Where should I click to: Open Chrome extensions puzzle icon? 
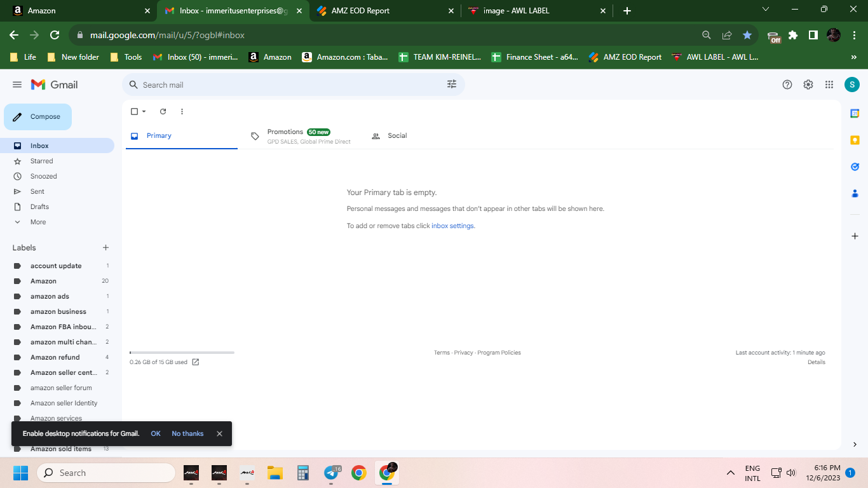point(793,35)
